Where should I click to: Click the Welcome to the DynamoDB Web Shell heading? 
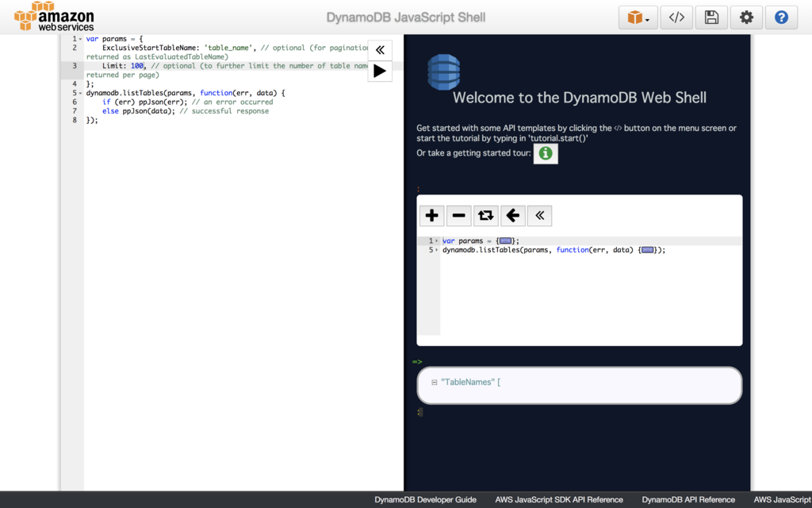580,98
